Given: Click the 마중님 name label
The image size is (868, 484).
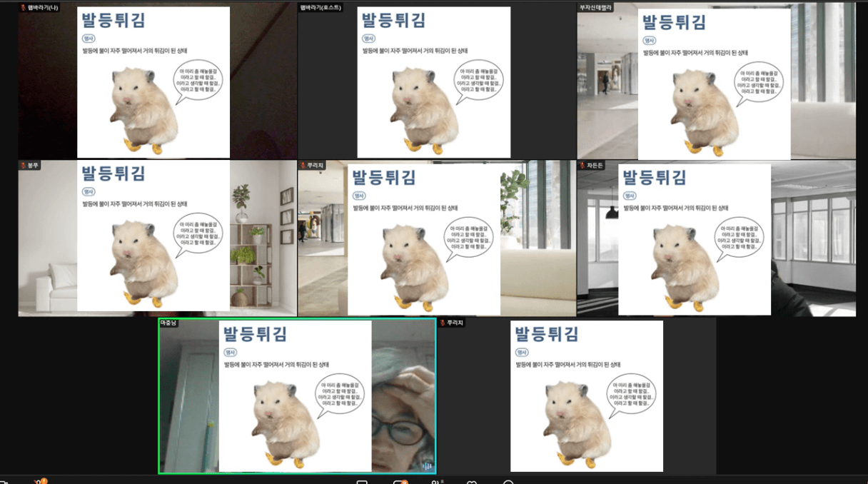Looking at the screenshot, I should pos(168,323).
